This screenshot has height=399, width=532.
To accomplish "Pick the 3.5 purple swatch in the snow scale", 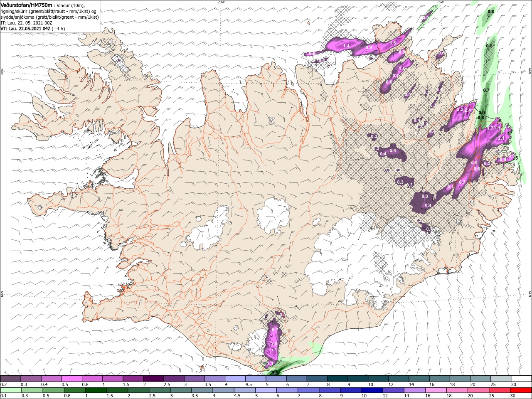I will click(214, 379).
